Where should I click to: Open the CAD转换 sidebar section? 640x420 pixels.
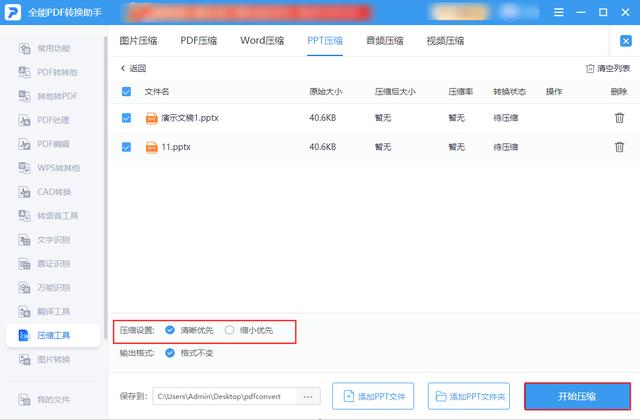[45, 192]
